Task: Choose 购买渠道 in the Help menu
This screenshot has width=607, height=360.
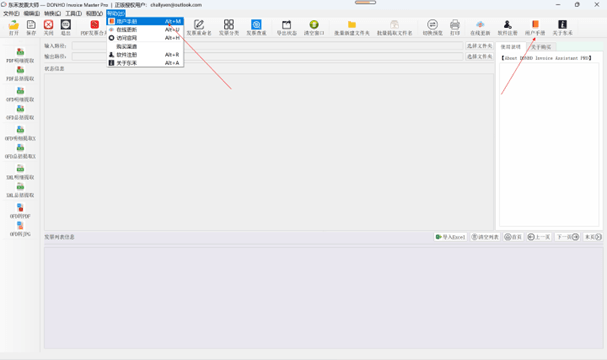Action: coord(145,46)
